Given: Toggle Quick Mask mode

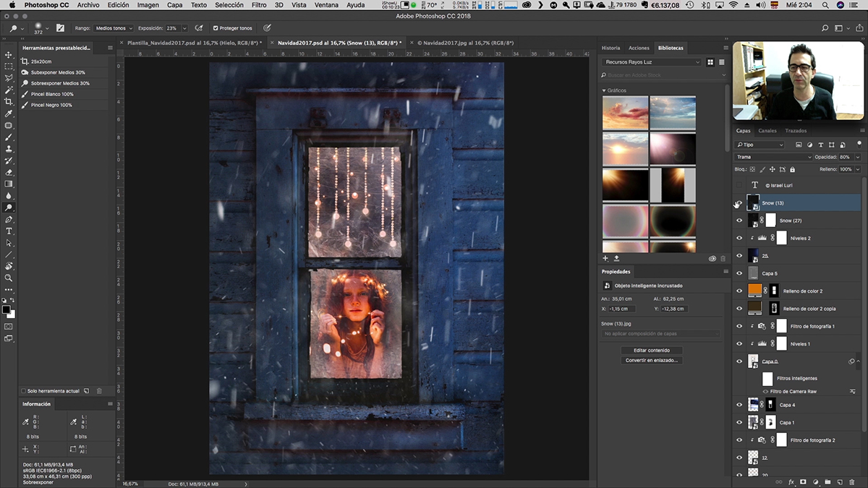Looking at the screenshot, I should click(x=9, y=326).
